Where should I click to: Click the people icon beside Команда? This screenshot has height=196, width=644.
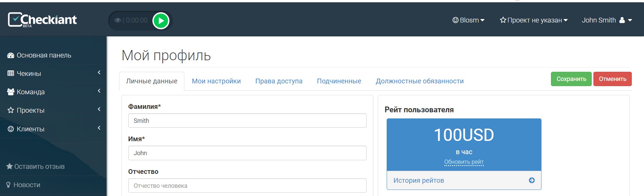(11, 92)
